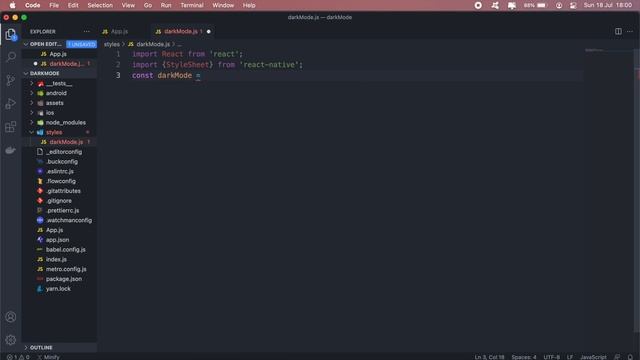Open the .prettierrc.js file

click(59, 211)
